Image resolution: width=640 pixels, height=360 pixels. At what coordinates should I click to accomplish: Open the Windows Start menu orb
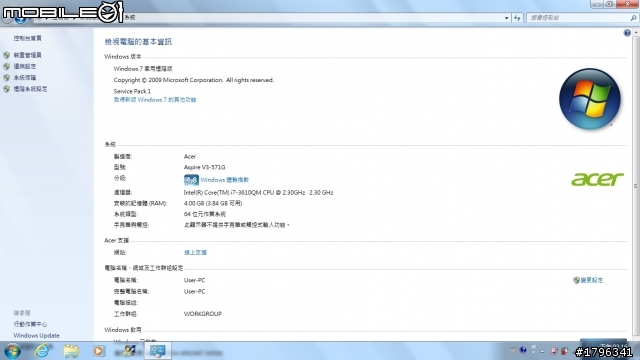(12, 351)
